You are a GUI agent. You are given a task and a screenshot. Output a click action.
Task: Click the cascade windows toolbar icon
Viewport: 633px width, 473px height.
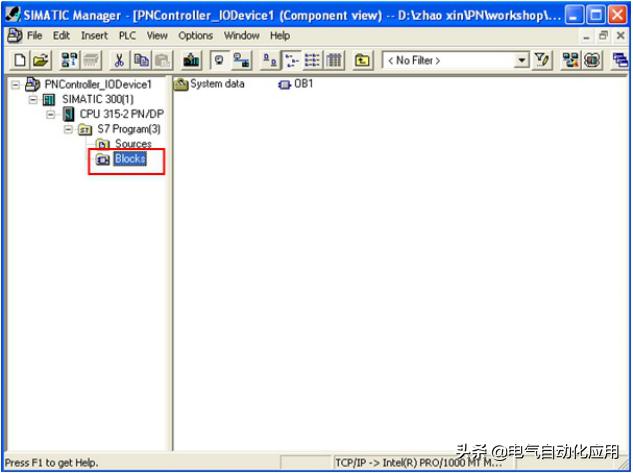[620, 61]
